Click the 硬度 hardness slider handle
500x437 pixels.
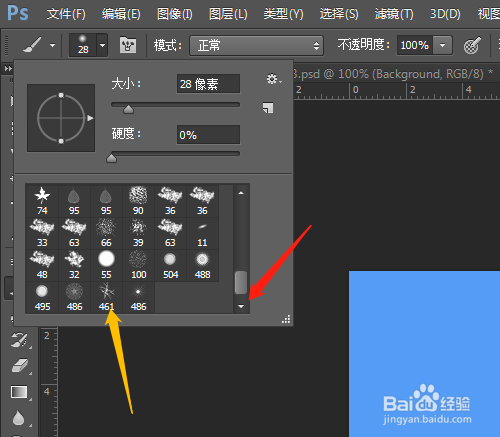tap(111, 157)
